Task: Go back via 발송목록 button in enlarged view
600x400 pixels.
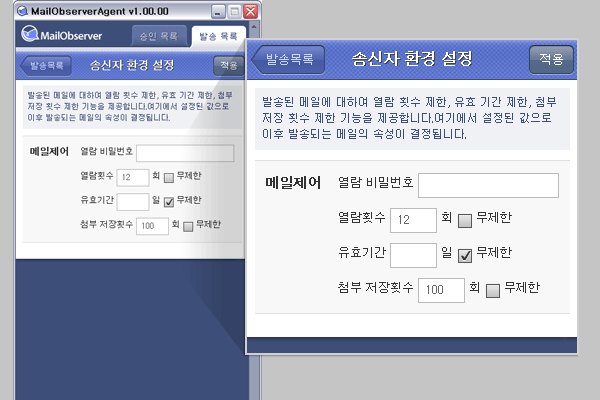Action: [288, 59]
